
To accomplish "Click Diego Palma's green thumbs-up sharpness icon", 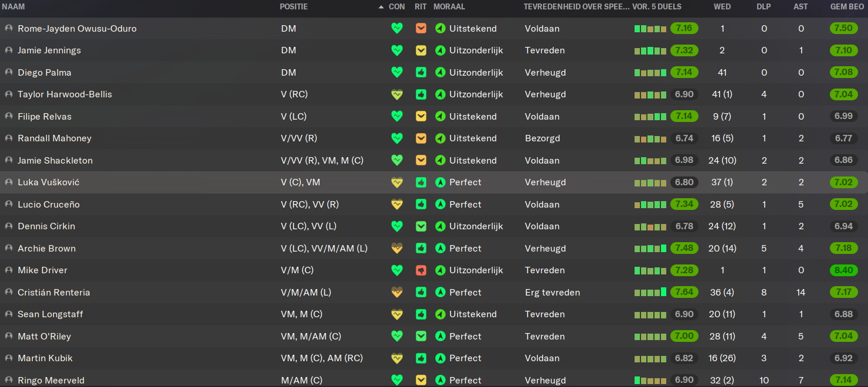I will click(421, 72).
